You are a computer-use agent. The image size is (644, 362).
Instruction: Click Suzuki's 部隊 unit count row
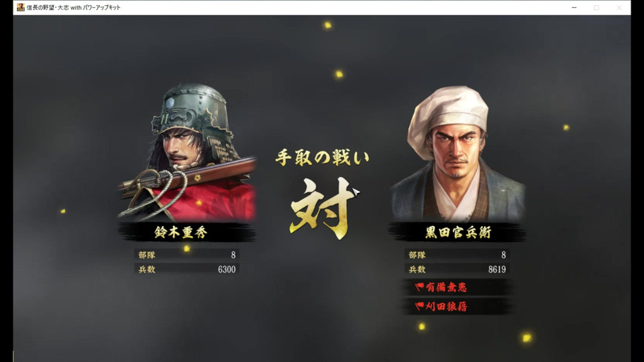[187, 255]
